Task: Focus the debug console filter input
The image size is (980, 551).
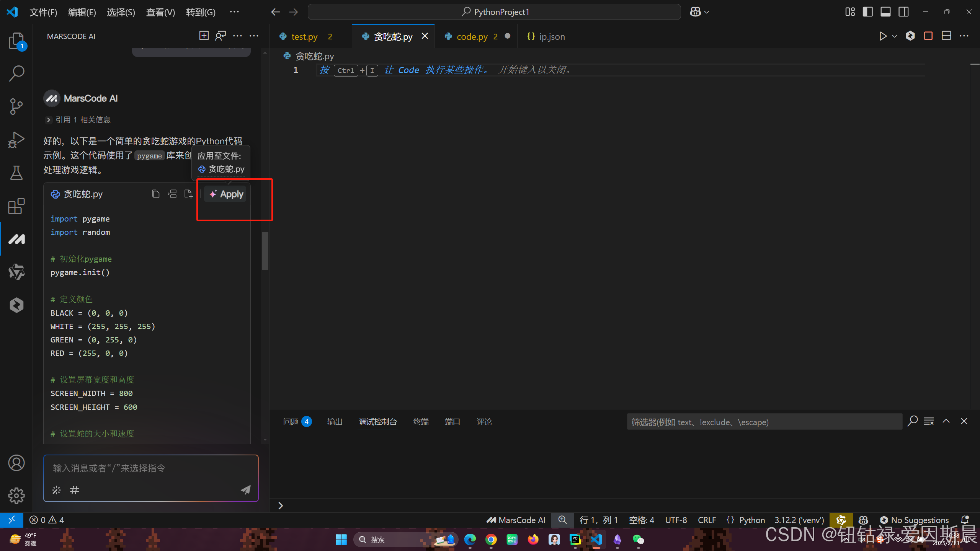Action: tap(764, 422)
